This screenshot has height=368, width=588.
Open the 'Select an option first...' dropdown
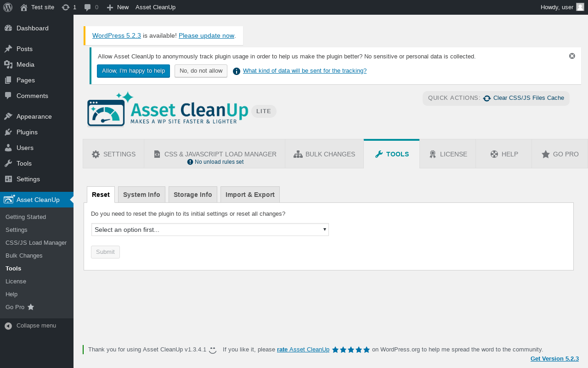(210, 230)
